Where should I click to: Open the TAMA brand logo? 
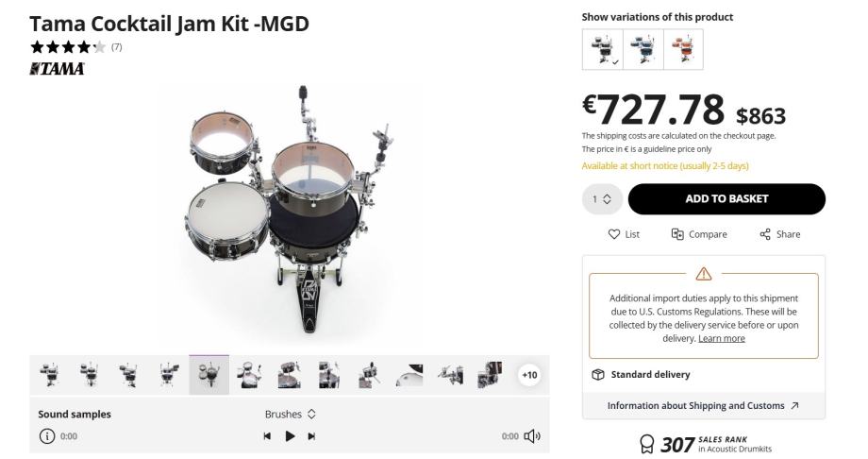(58, 69)
